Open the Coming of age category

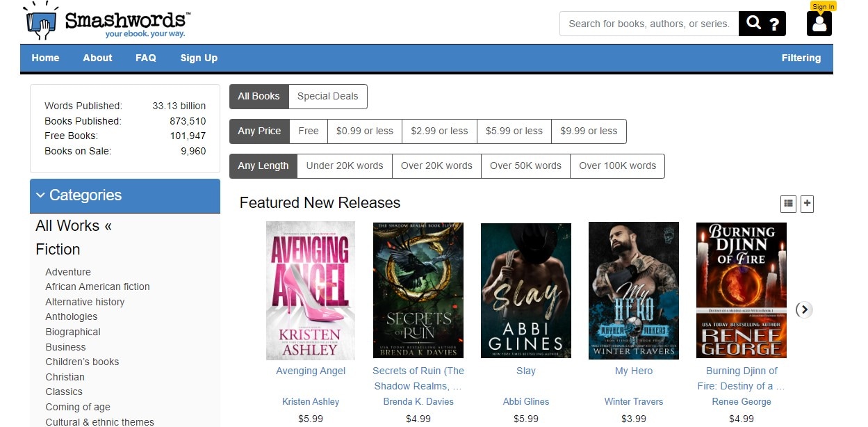tap(78, 407)
